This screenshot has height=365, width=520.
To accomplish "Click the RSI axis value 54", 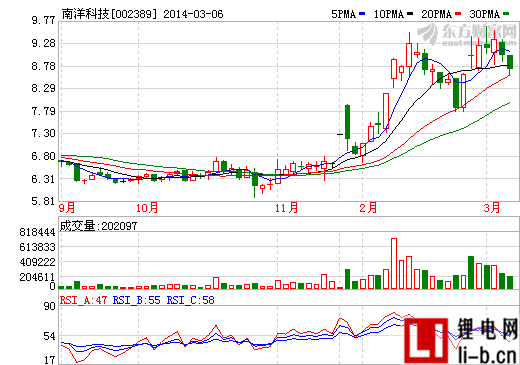I will (x=50, y=336).
